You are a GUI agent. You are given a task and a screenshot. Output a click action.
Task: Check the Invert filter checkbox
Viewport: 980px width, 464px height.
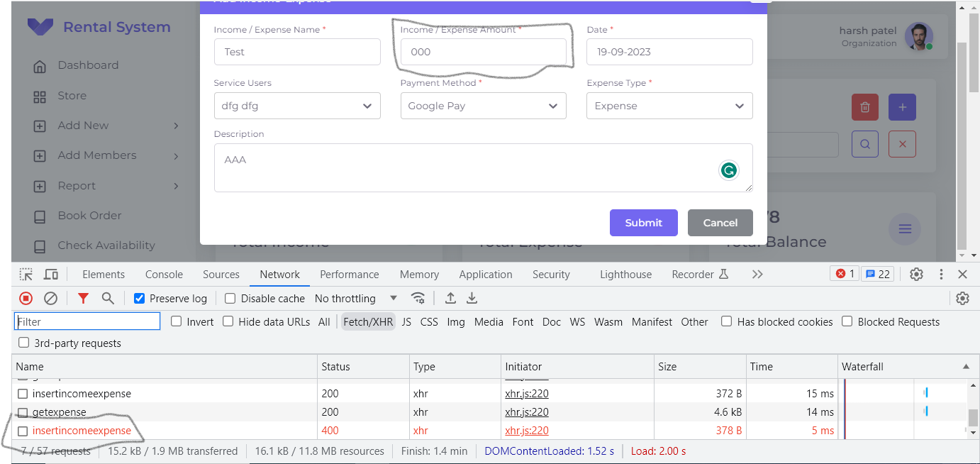point(176,321)
